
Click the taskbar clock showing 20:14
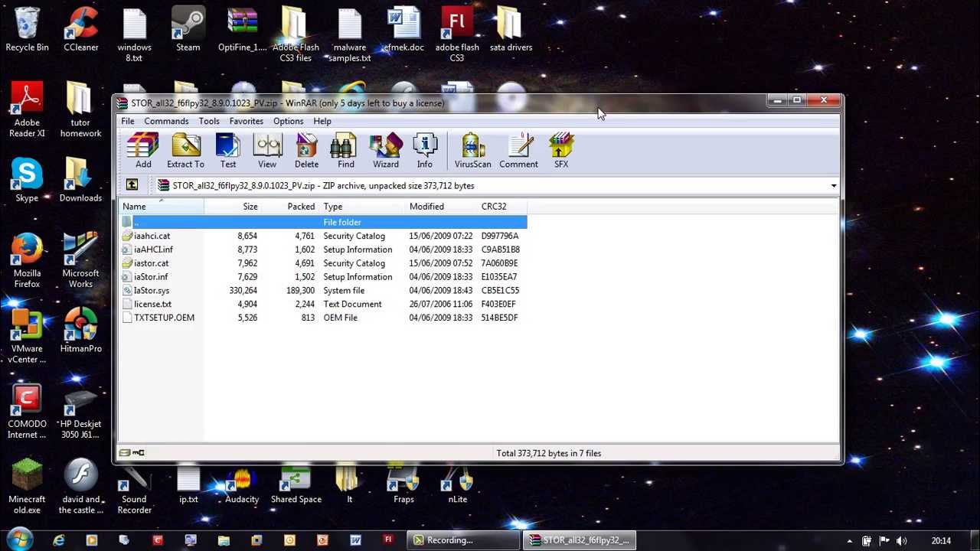point(941,541)
